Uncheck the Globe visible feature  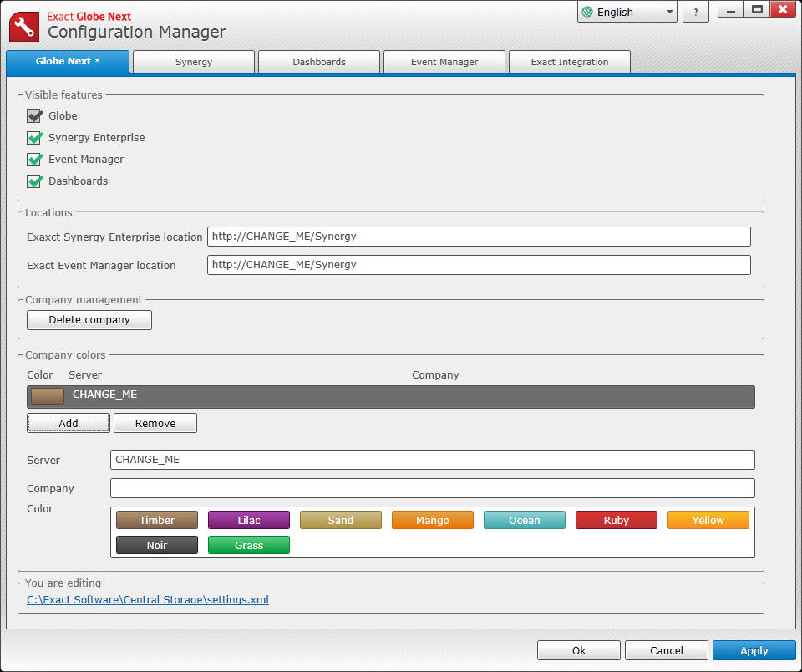(x=34, y=116)
